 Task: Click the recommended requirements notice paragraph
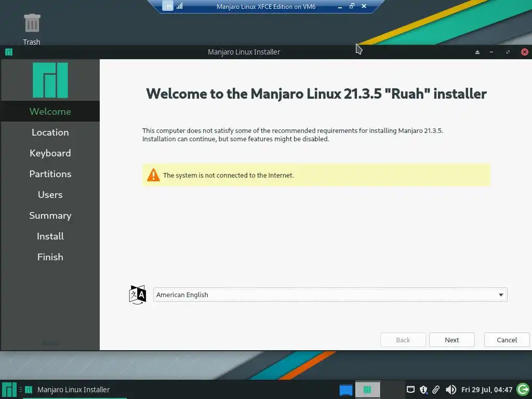pyautogui.click(x=292, y=135)
